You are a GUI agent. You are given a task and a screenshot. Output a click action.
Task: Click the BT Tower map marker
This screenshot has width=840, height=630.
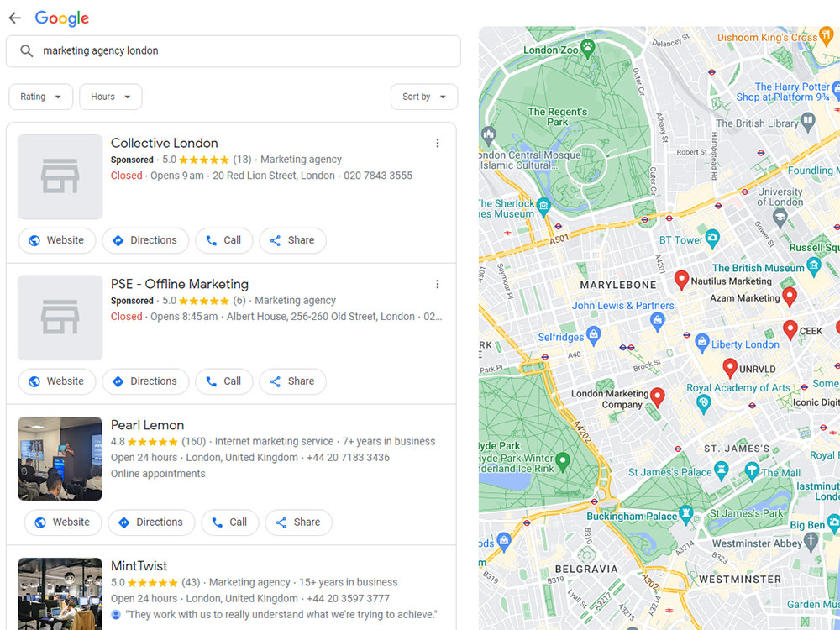click(x=712, y=239)
